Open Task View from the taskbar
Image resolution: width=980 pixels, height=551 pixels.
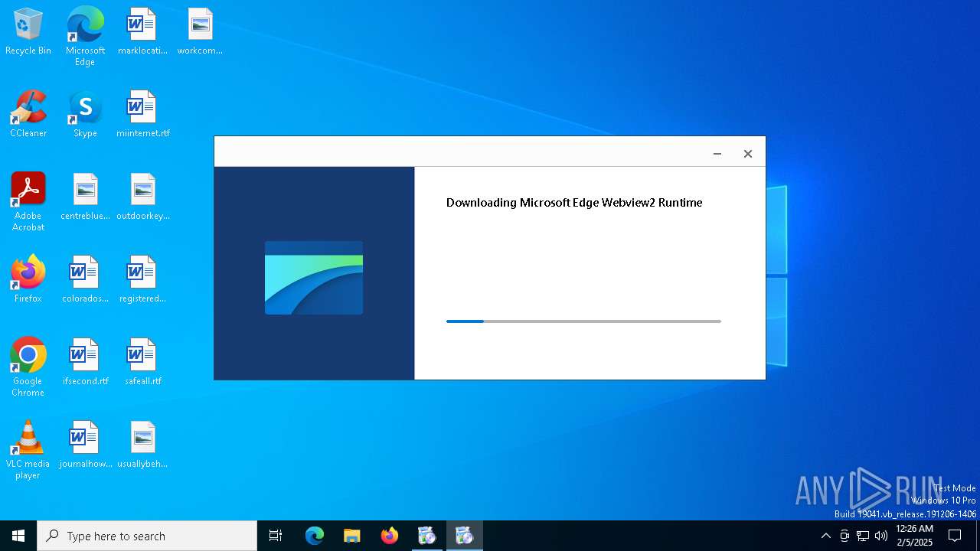276,536
